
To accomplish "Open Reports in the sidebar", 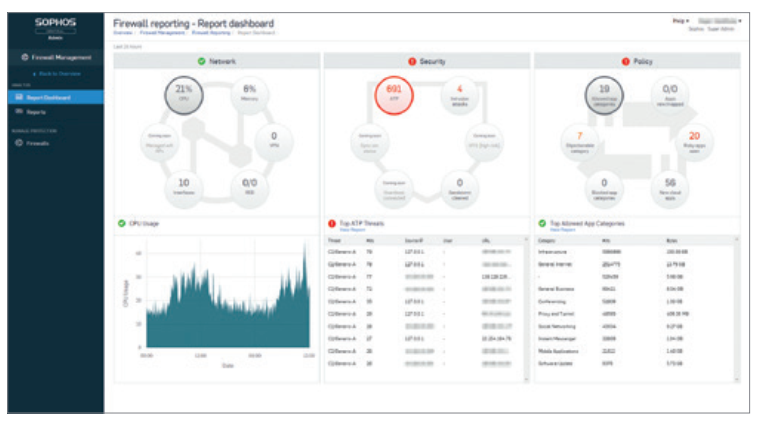I will [55, 112].
